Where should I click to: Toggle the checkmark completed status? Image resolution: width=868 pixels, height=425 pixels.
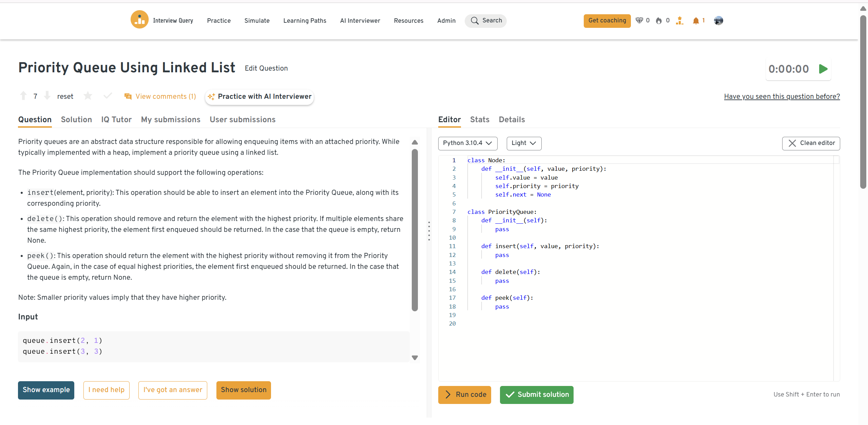[x=108, y=96]
